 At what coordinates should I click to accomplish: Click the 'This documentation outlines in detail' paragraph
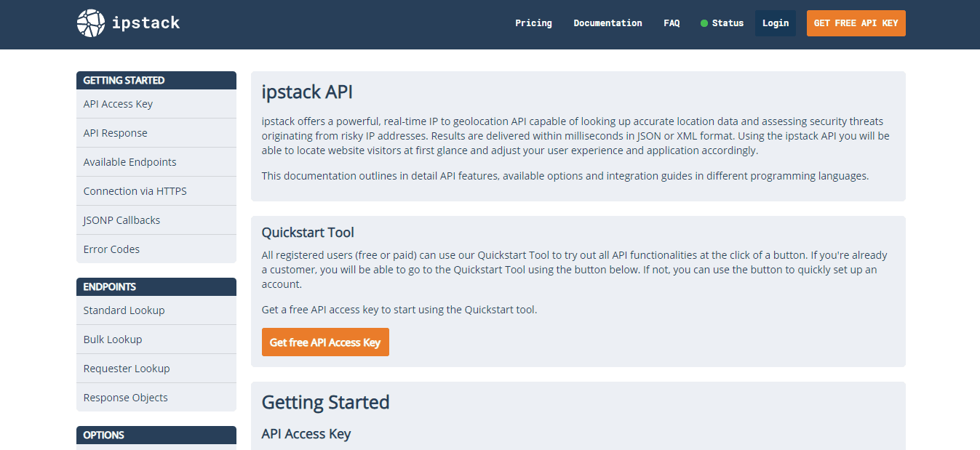565,176
